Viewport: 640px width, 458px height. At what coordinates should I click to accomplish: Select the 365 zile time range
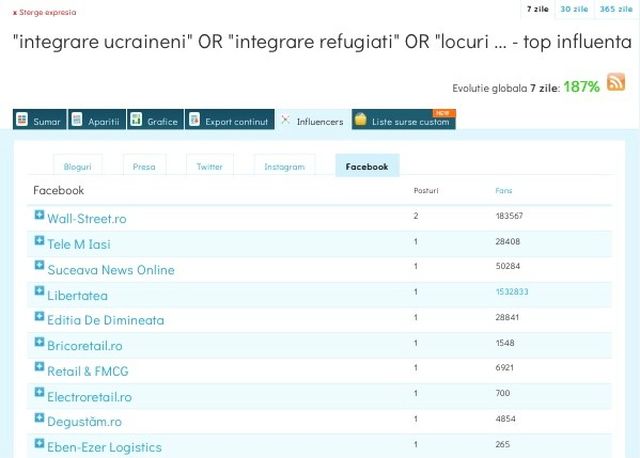[616, 9]
